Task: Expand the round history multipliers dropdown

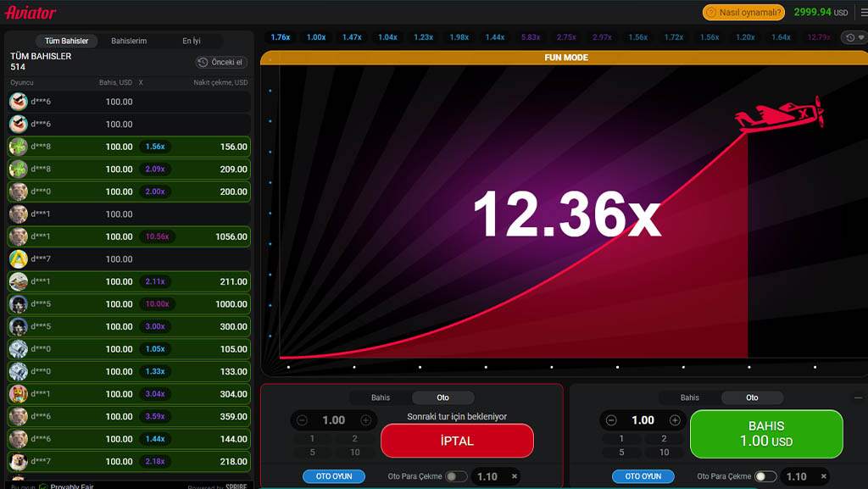Action: [x=853, y=37]
